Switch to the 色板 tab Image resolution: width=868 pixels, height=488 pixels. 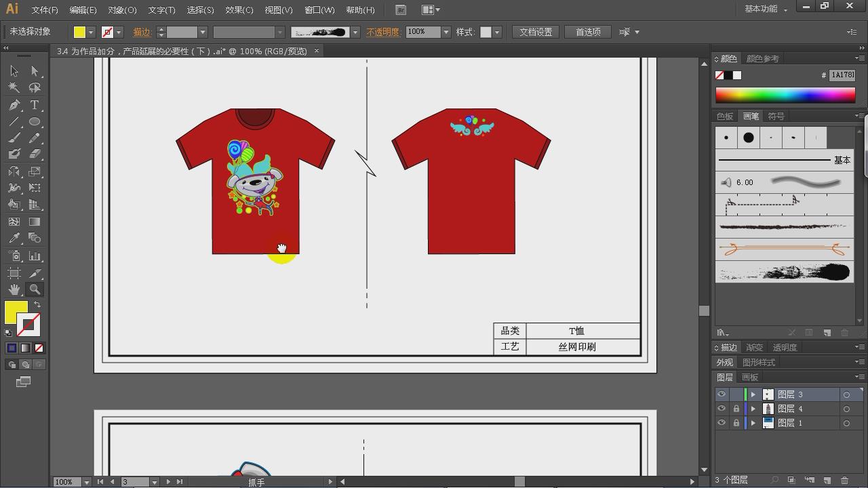[725, 116]
